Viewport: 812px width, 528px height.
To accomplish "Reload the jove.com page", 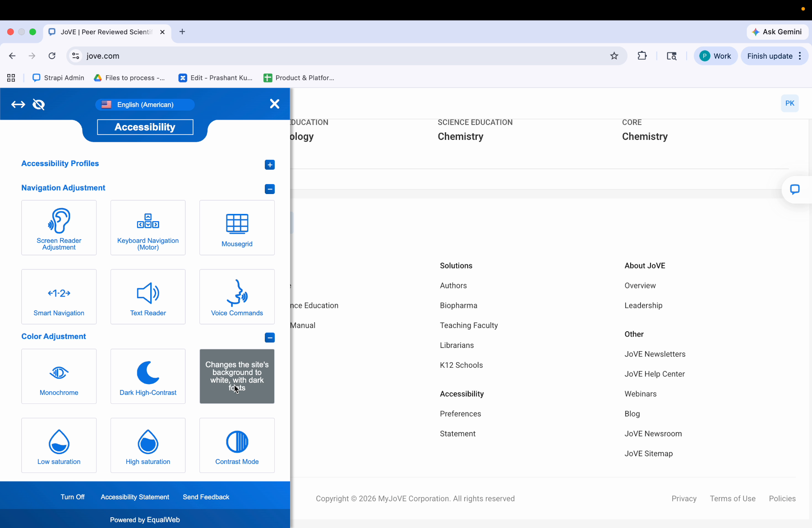I will point(52,56).
